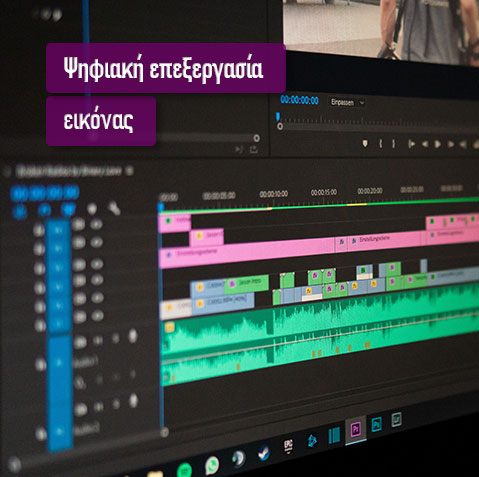Toggle voice-over mic on lower audio track
Viewport: 479px width, 477px height.
click(x=134, y=401)
